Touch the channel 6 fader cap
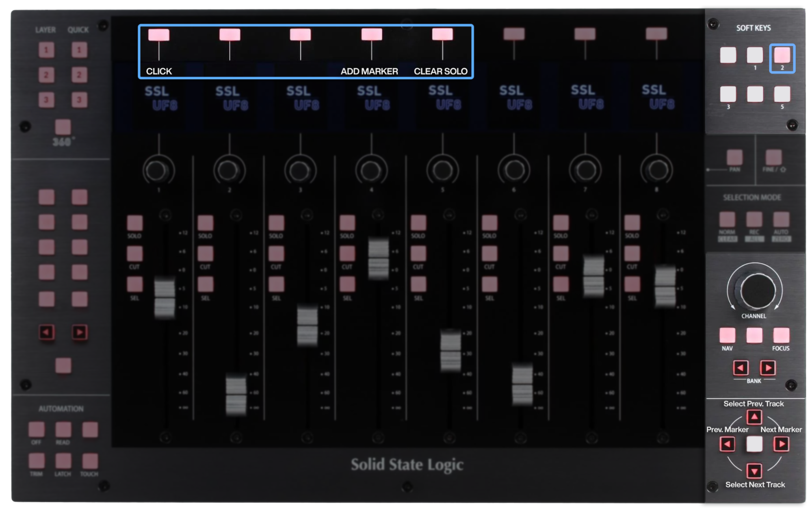 [x=522, y=384]
